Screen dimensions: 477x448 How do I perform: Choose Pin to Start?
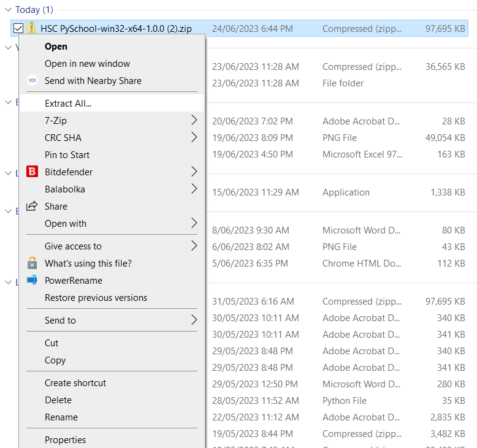tap(67, 155)
